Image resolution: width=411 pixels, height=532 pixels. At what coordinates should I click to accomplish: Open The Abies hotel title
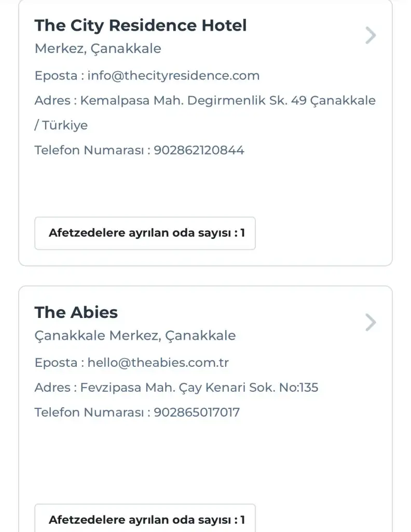point(76,312)
